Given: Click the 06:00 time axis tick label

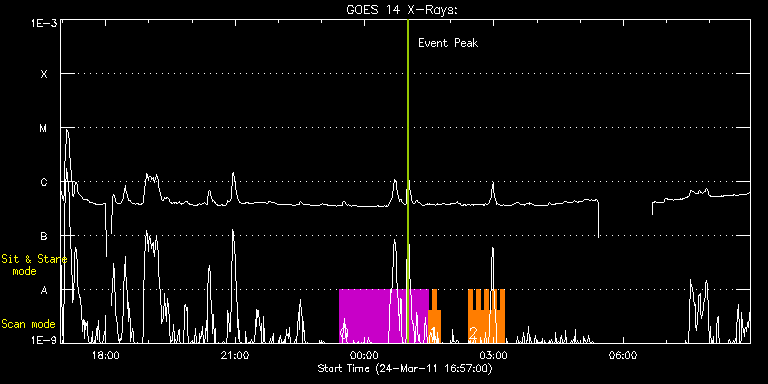Looking at the screenshot, I should click(622, 355).
